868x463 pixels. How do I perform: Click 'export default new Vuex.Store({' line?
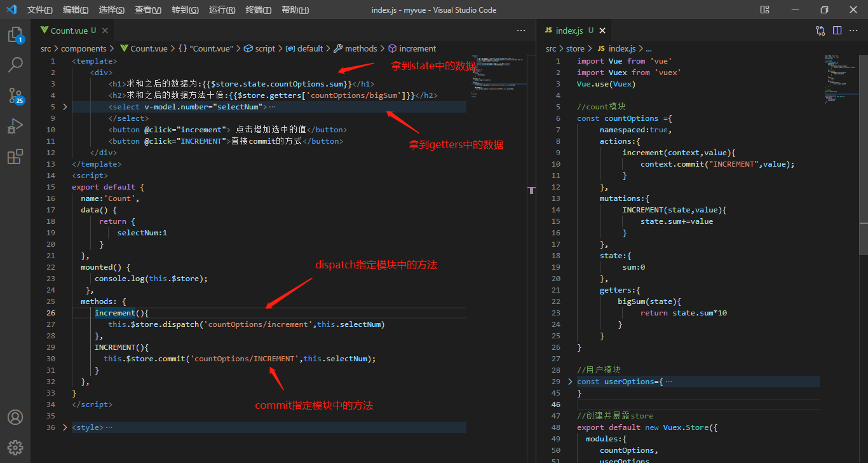point(647,427)
